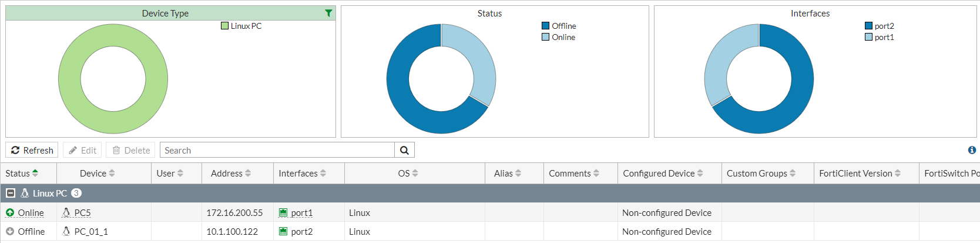Click the search magnifier button
Image resolution: width=980 pixels, height=243 pixels.
point(404,150)
